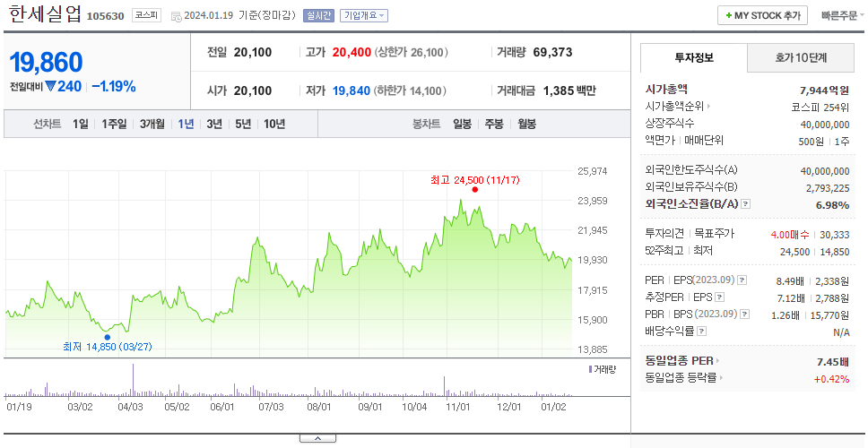
Task: Collapse the chart panel with bottom chevron
Action: pos(317,438)
